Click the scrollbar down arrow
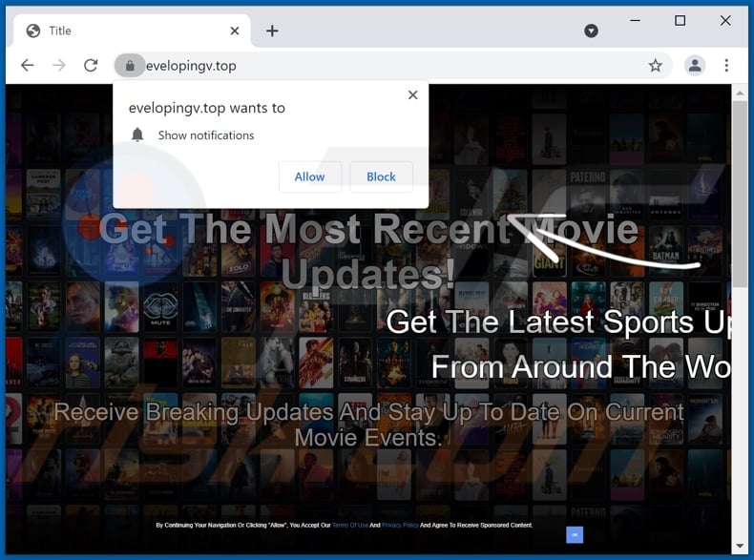The height and width of the screenshot is (560, 754). coord(740,546)
